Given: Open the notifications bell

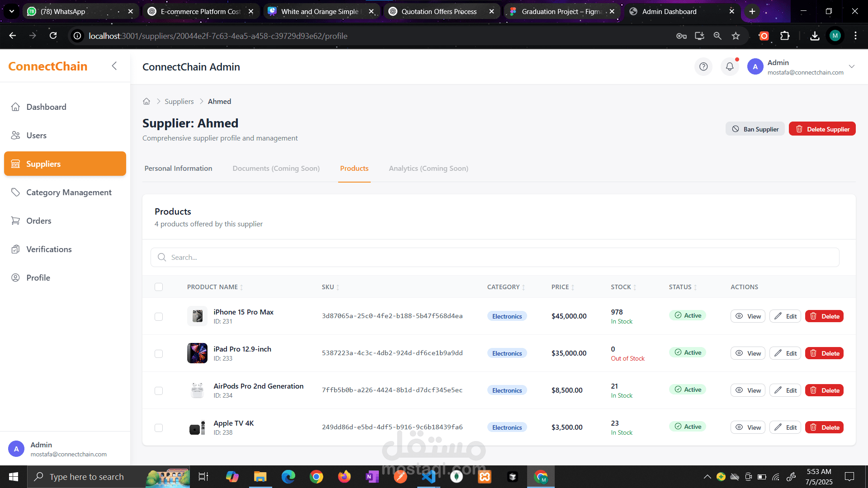Looking at the screenshot, I should coord(730,67).
